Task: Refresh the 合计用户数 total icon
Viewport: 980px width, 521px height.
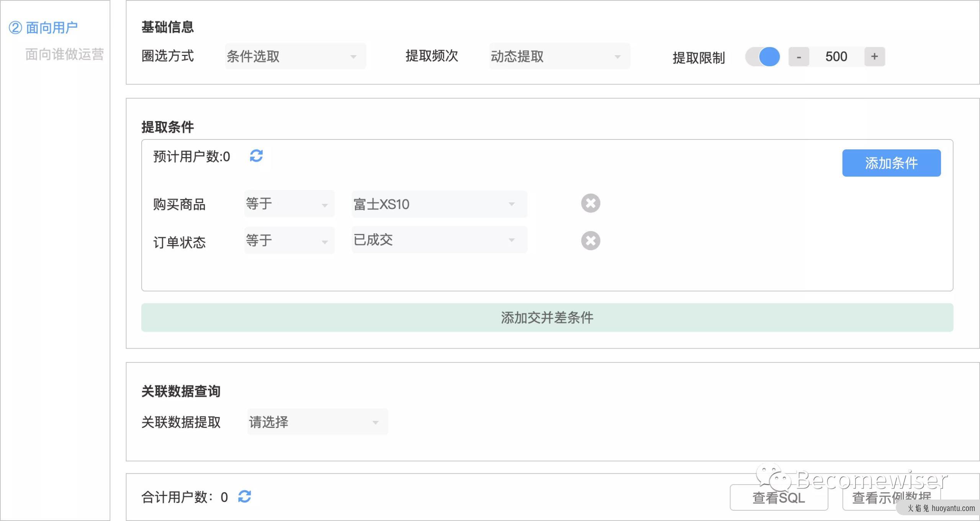Action: click(x=245, y=496)
